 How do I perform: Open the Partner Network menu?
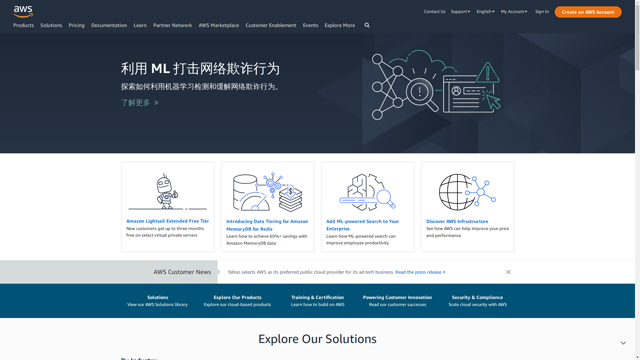[172, 25]
